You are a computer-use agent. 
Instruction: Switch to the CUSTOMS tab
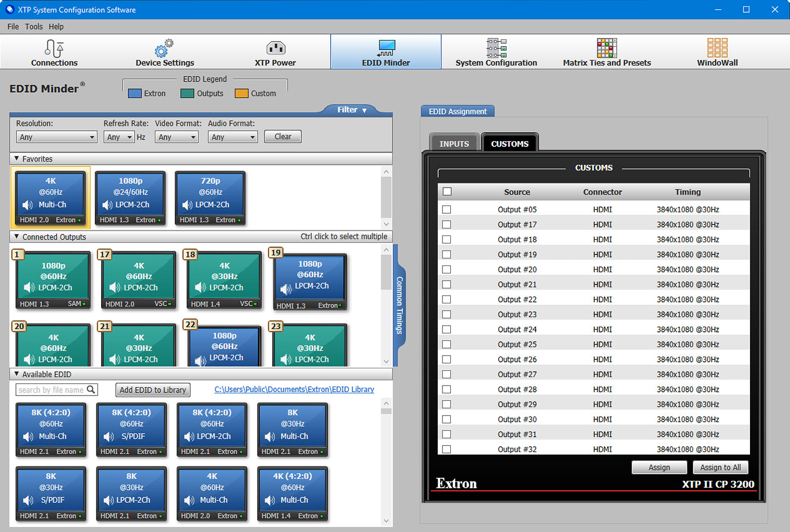tap(510, 143)
